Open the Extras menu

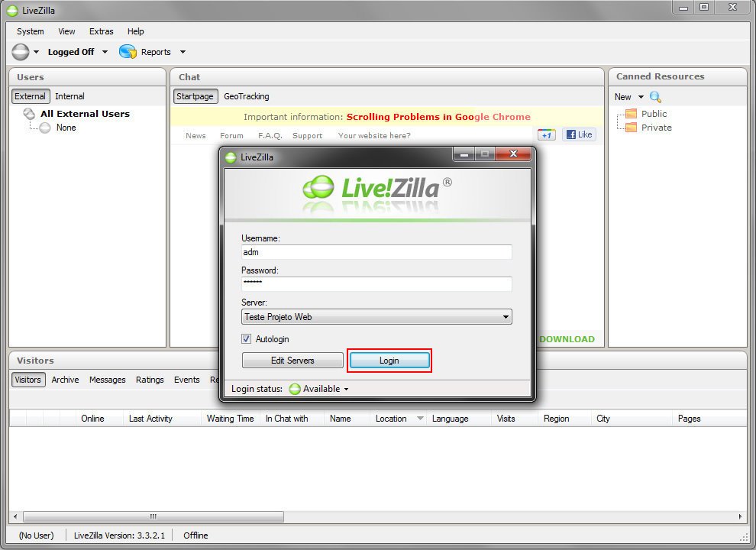tap(101, 31)
